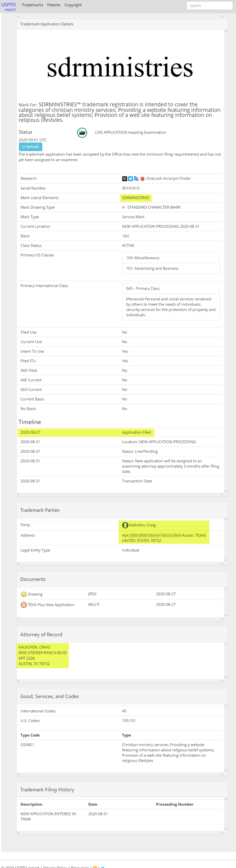This screenshot has width=236, height=868.
Task: Open the Copyright menu item
Action: 73,5
